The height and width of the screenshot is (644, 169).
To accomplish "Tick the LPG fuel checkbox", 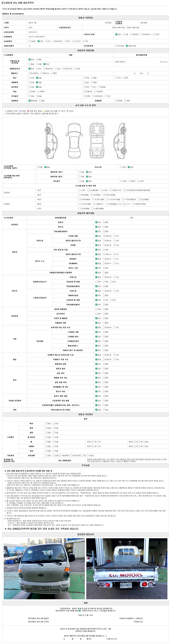I will pyautogui.click(x=46, y=41).
